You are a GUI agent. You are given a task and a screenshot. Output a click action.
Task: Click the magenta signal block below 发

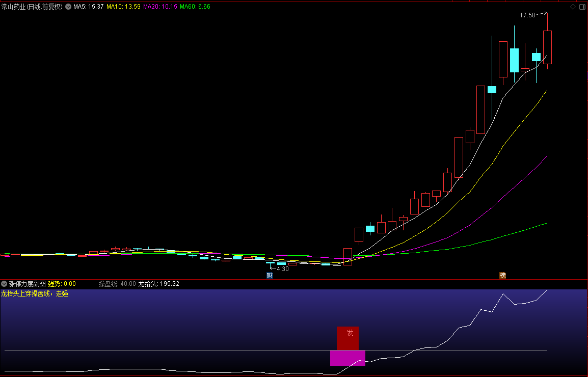pyautogui.click(x=348, y=358)
